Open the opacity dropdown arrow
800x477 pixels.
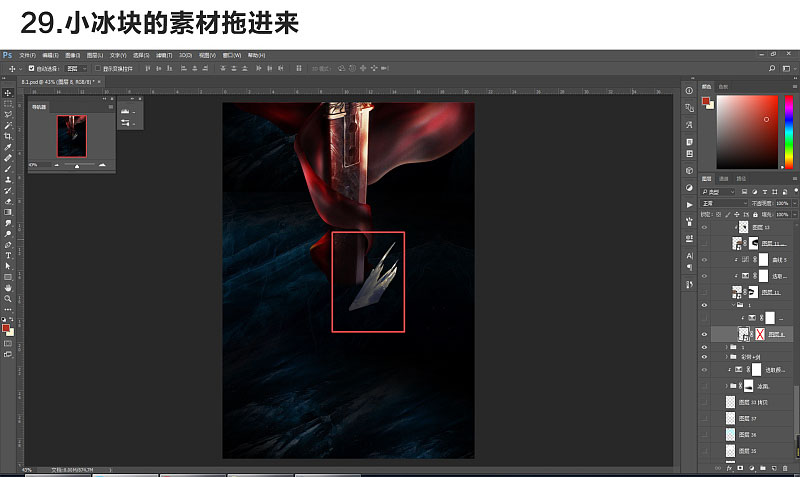794,203
